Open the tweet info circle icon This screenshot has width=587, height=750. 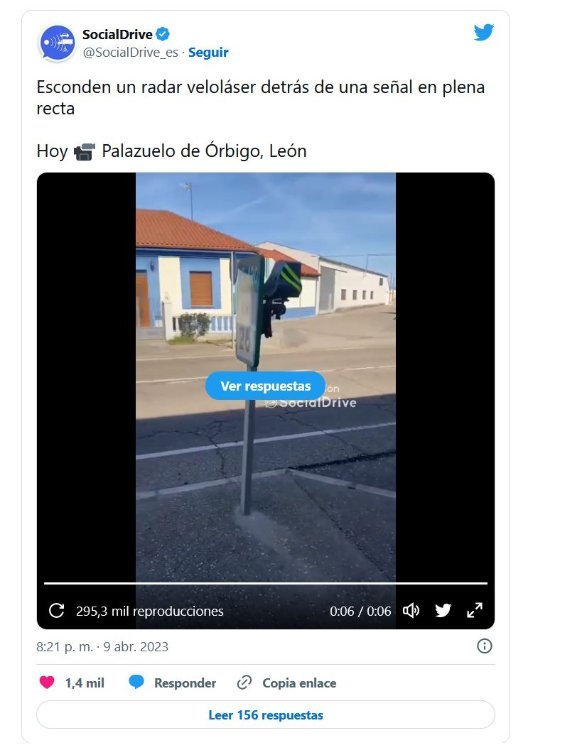pos(484,646)
